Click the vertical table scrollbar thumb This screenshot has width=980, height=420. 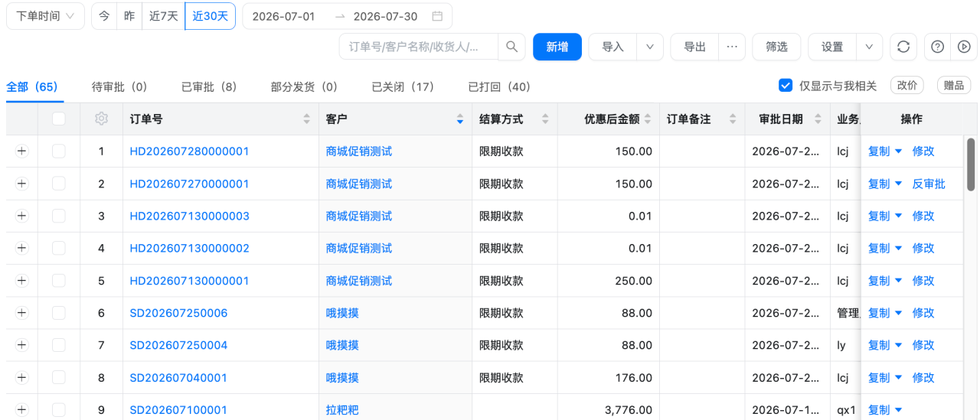(971, 164)
